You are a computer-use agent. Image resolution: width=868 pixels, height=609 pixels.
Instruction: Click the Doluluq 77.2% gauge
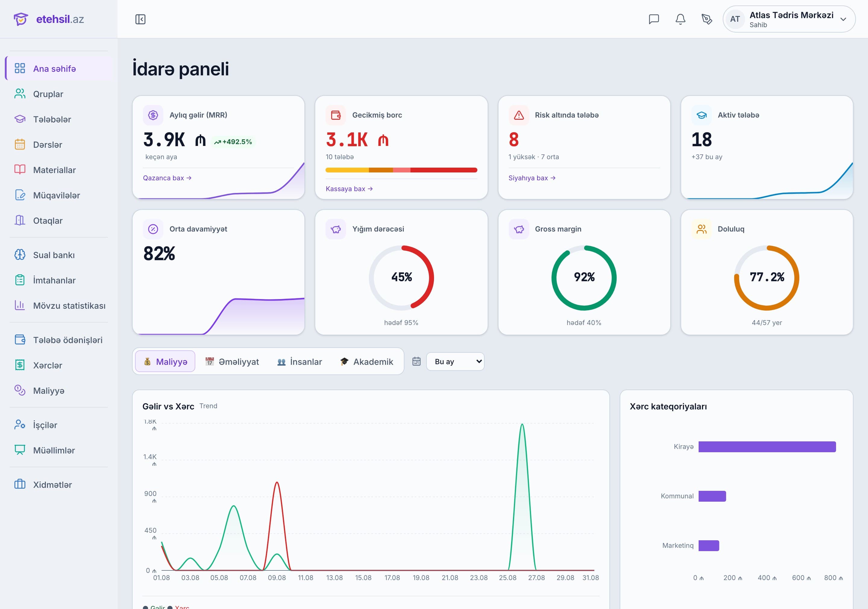pos(767,278)
